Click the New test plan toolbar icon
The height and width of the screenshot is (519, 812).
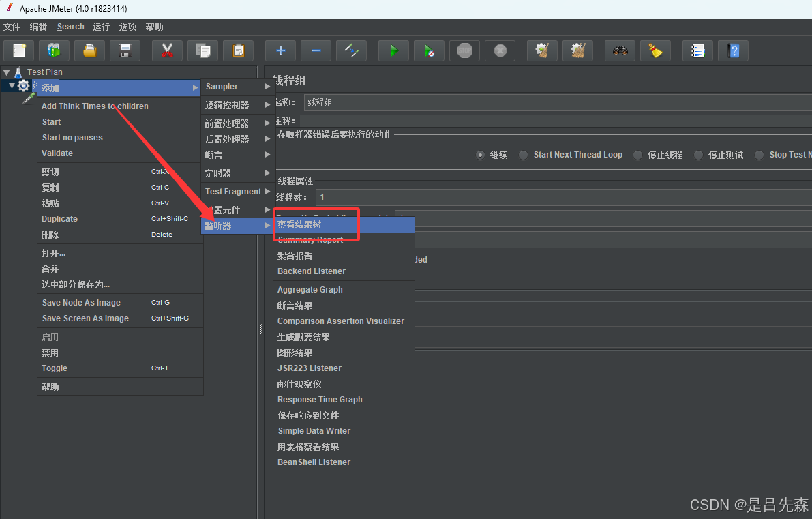[19, 50]
